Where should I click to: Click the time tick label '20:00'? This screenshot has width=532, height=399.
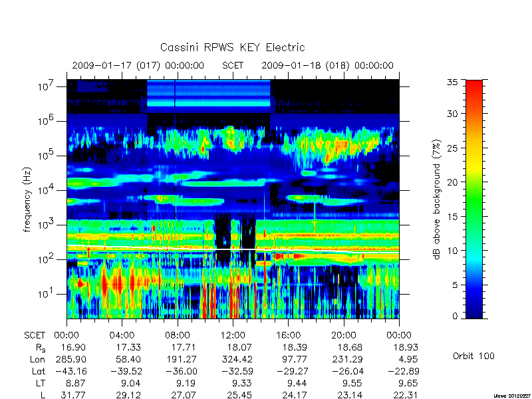344,335
